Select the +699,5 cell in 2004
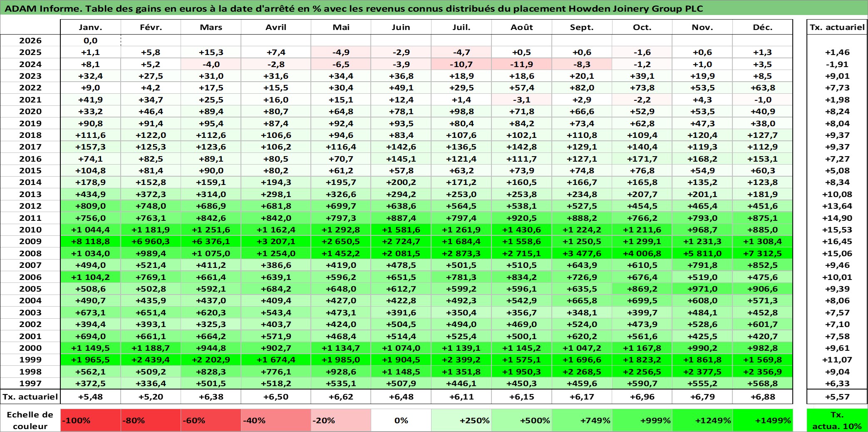 [x=642, y=300]
